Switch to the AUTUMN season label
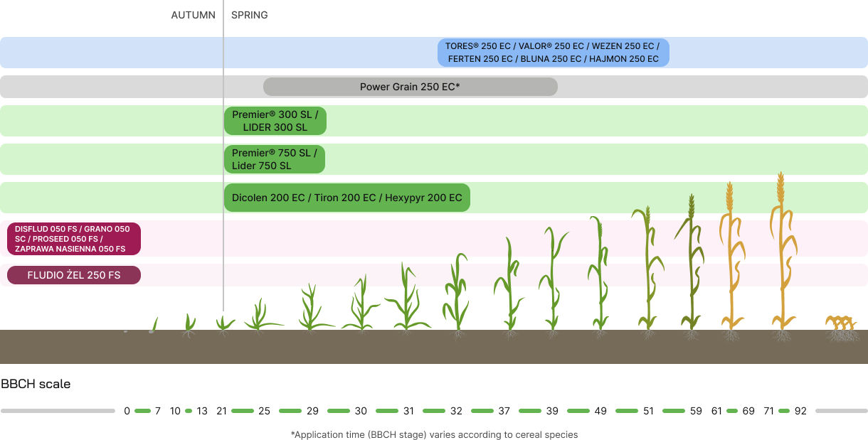The width and height of the screenshot is (868, 440). [x=193, y=15]
